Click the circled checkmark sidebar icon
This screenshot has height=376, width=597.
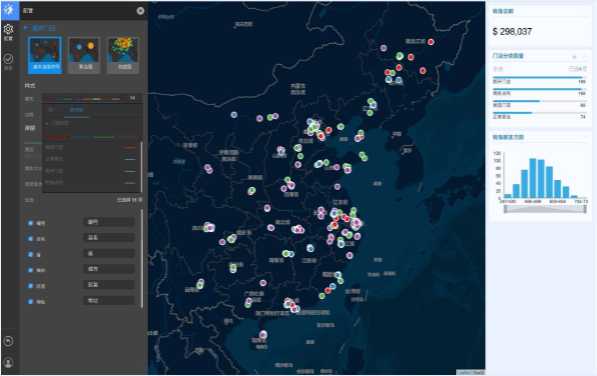click(8, 59)
